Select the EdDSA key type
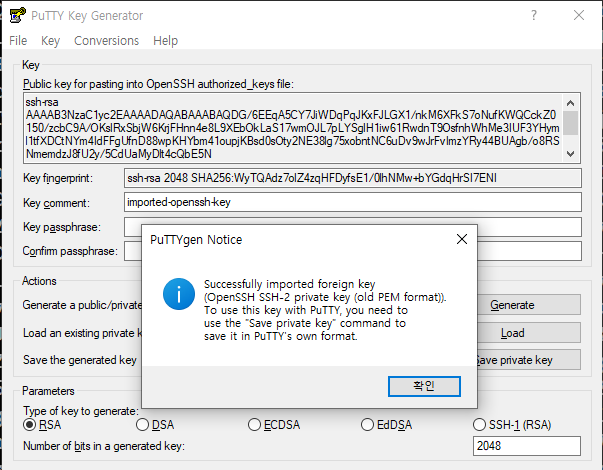This screenshot has width=603, height=470. pyautogui.click(x=386, y=425)
